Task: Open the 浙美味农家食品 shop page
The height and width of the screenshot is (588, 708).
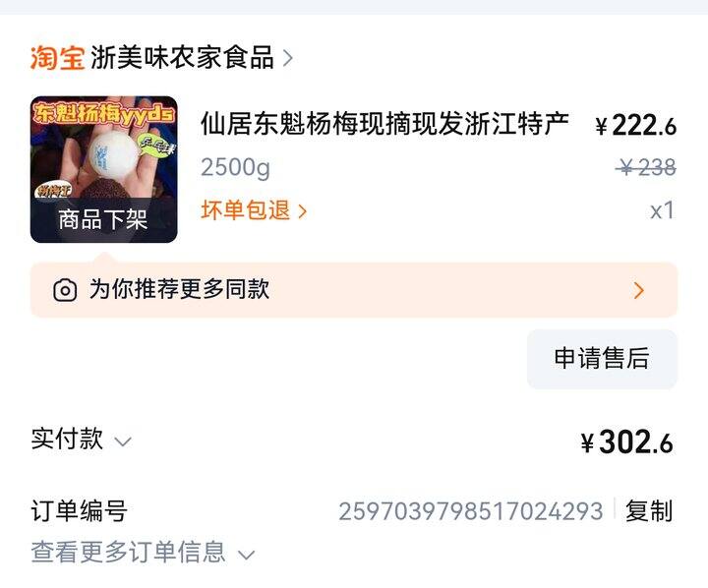Action: [x=183, y=58]
